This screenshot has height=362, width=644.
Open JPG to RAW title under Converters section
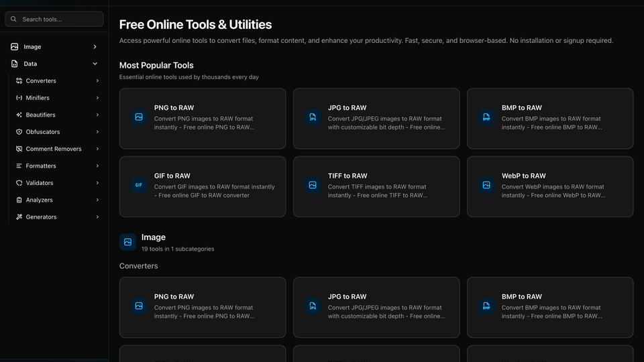[347, 296]
